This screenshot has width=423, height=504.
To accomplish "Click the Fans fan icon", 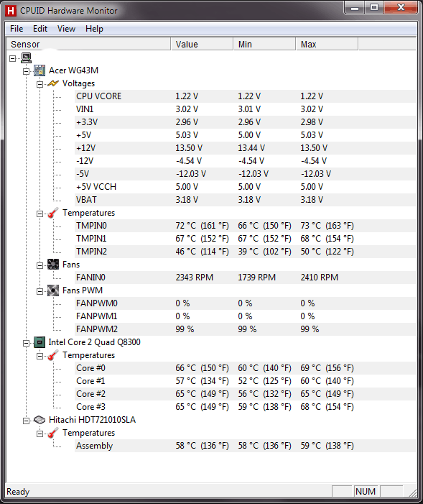I will [53, 265].
